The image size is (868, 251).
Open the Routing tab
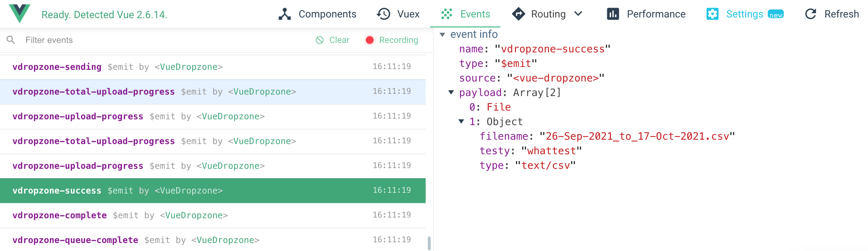coord(547,14)
